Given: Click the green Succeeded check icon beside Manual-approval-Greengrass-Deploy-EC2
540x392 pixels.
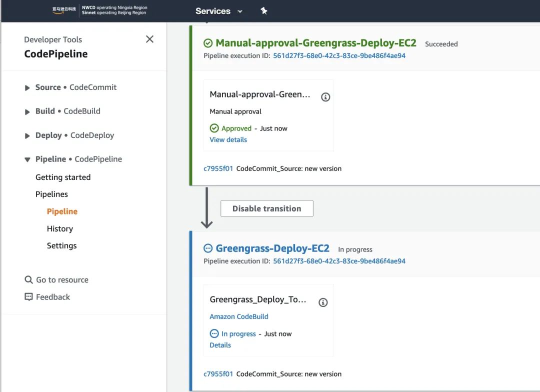Looking at the screenshot, I should click(208, 43).
